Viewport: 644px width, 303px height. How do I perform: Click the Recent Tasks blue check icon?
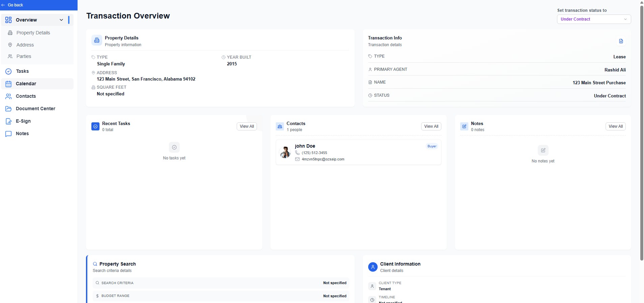tap(95, 126)
